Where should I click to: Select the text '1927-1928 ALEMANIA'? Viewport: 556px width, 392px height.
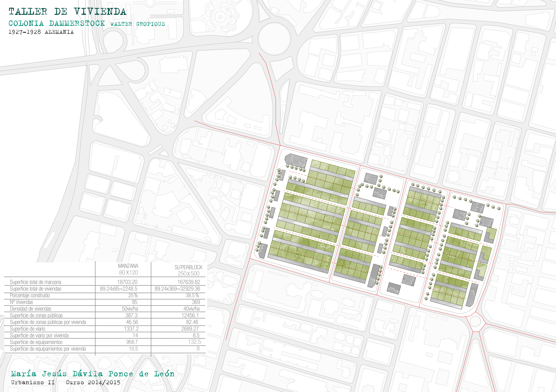click(x=41, y=32)
